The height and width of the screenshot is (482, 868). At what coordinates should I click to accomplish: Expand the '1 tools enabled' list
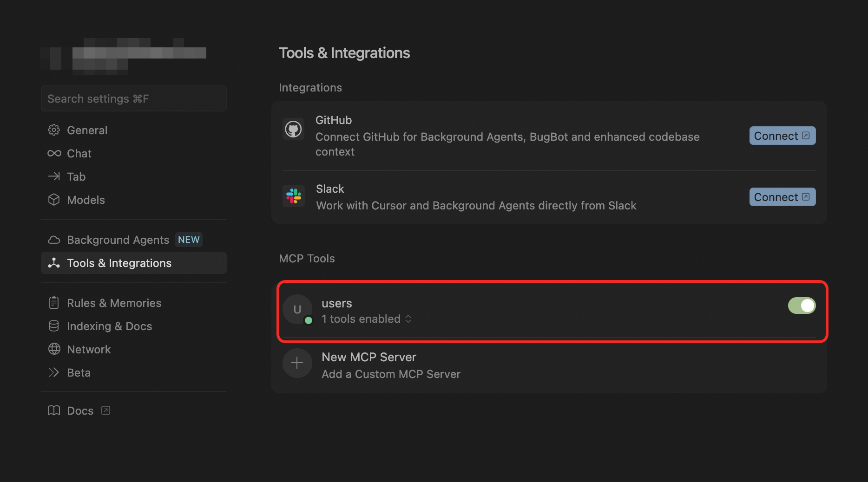pos(366,319)
